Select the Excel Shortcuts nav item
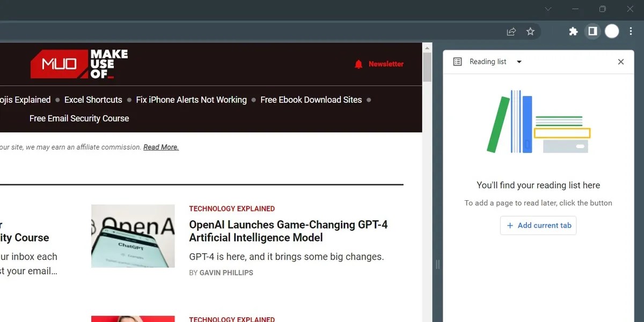This screenshot has width=644, height=322. [93, 99]
